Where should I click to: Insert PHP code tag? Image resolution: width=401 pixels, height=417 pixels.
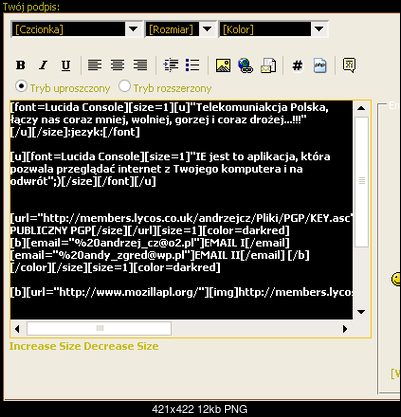[x=320, y=65]
